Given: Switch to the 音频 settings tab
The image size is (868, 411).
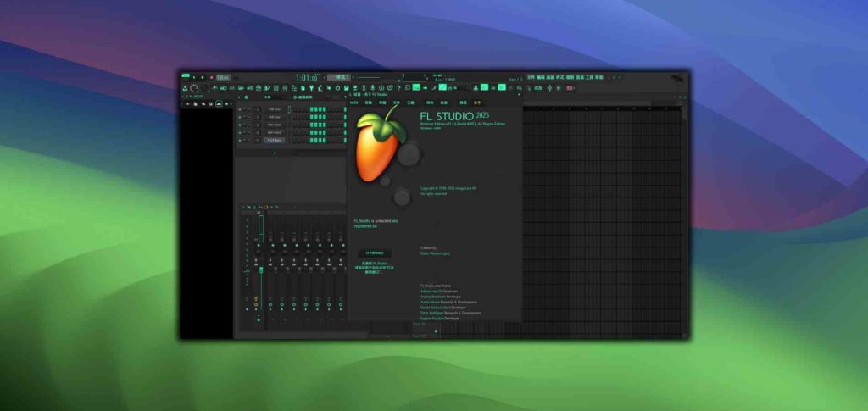Looking at the screenshot, I should click(x=368, y=103).
